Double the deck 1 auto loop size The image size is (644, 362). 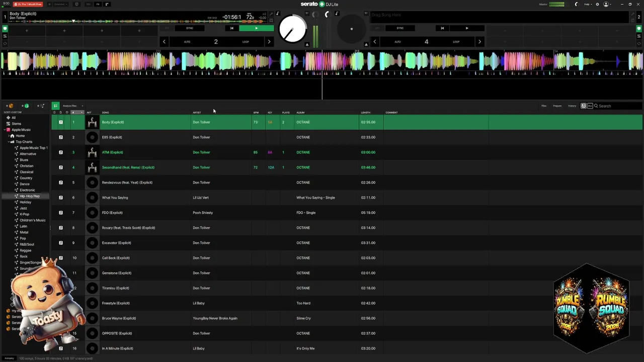[269, 42]
